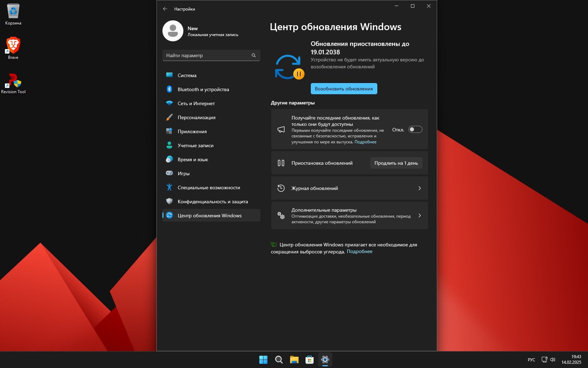This screenshot has height=368, width=588.
Task: Open the Дополнительные параметры row
Action: coord(350,216)
